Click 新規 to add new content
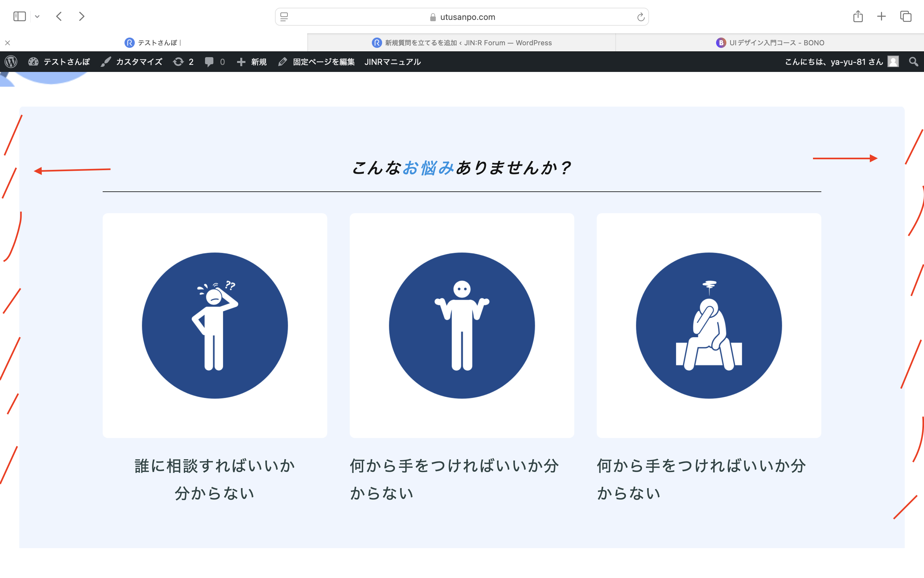This screenshot has height=578, width=924. (x=252, y=62)
